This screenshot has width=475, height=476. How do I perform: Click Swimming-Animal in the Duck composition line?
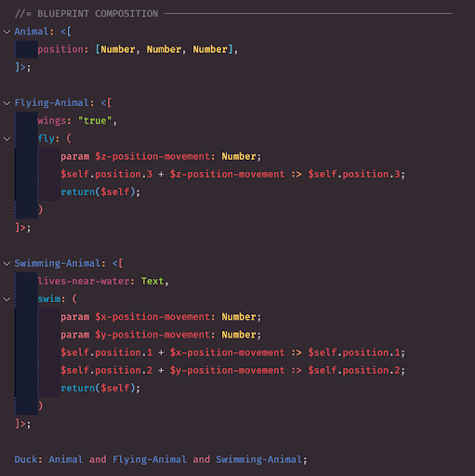pyautogui.click(x=259, y=459)
